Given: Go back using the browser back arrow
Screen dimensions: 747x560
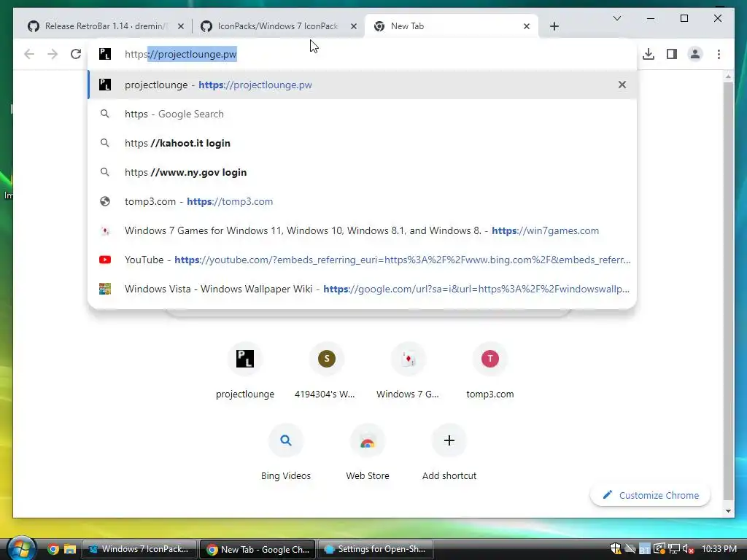Looking at the screenshot, I should [x=29, y=54].
